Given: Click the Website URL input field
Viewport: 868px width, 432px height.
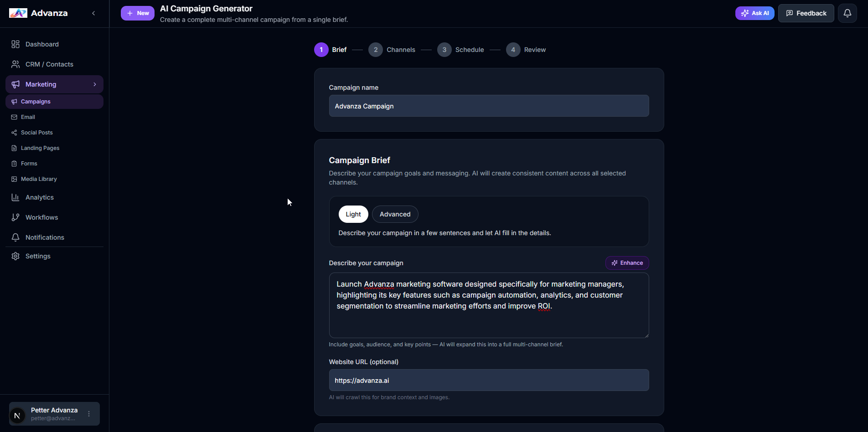Looking at the screenshot, I should coord(489,380).
